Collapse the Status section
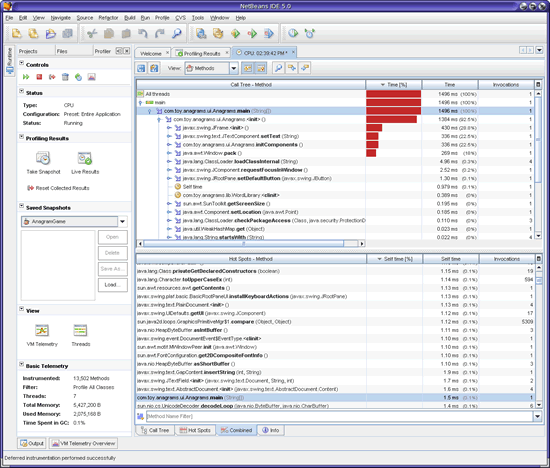Viewport: 550px width, 468px height. coord(21,91)
